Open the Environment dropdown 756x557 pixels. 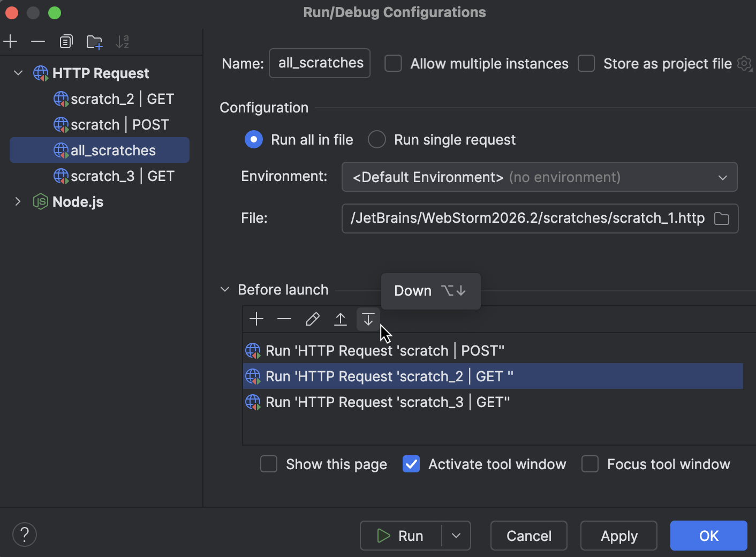(540, 177)
